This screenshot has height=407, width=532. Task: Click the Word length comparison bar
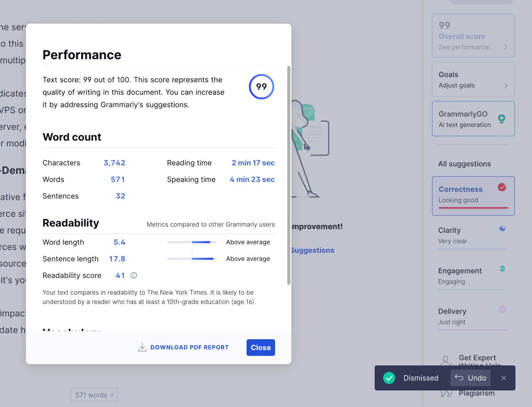(x=192, y=242)
